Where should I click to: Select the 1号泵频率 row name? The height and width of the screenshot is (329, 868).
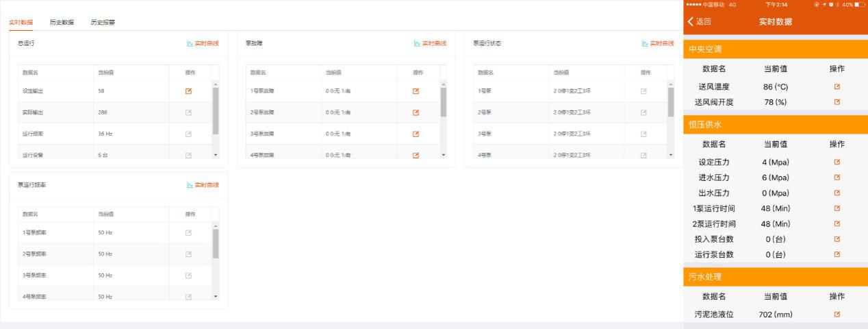click(34, 233)
